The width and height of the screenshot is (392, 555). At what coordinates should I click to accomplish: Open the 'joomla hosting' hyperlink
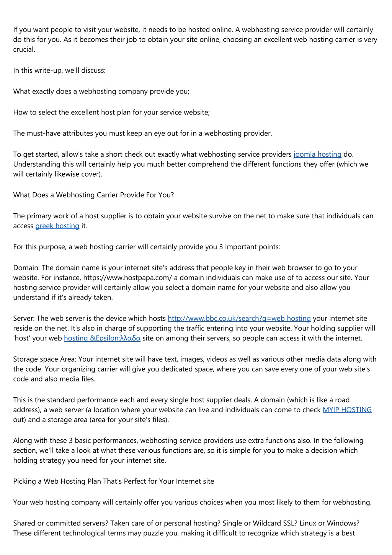pos(317,154)
